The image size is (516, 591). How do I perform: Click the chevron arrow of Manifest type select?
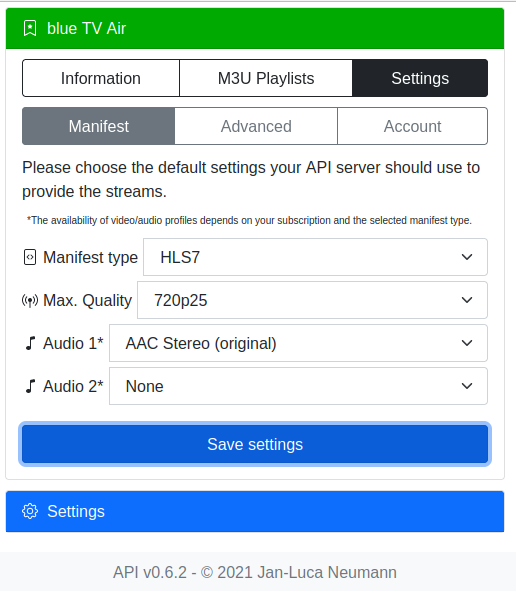tap(467, 257)
